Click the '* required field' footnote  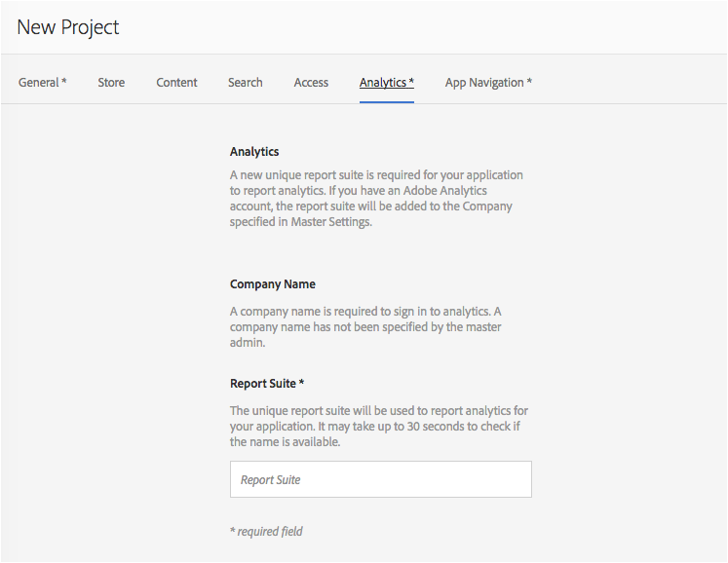tap(266, 532)
